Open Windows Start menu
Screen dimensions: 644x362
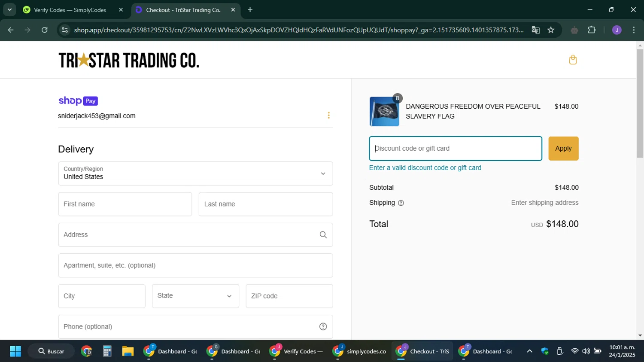tap(15, 351)
